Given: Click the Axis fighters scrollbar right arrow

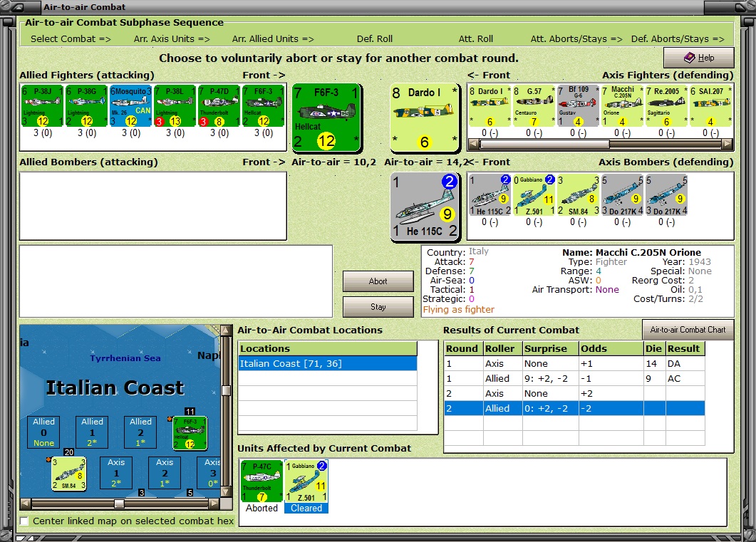Looking at the screenshot, I should (x=727, y=144).
